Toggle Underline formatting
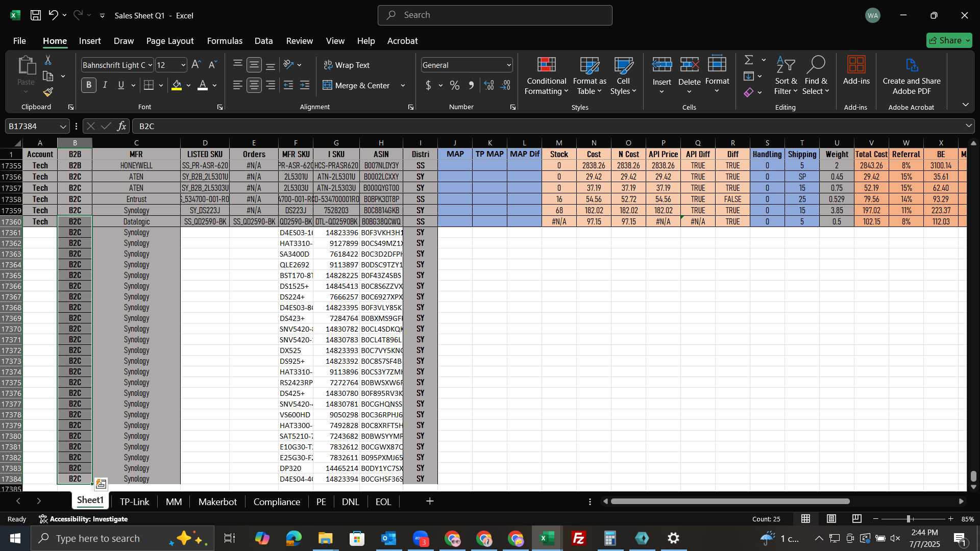The width and height of the screenshot is (980, 551). [121, 85]
